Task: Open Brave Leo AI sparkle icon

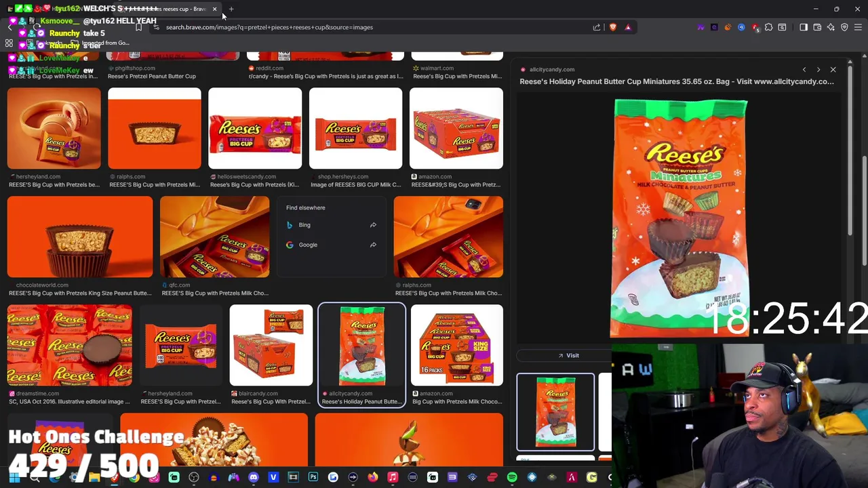Action: coord(831,27)
